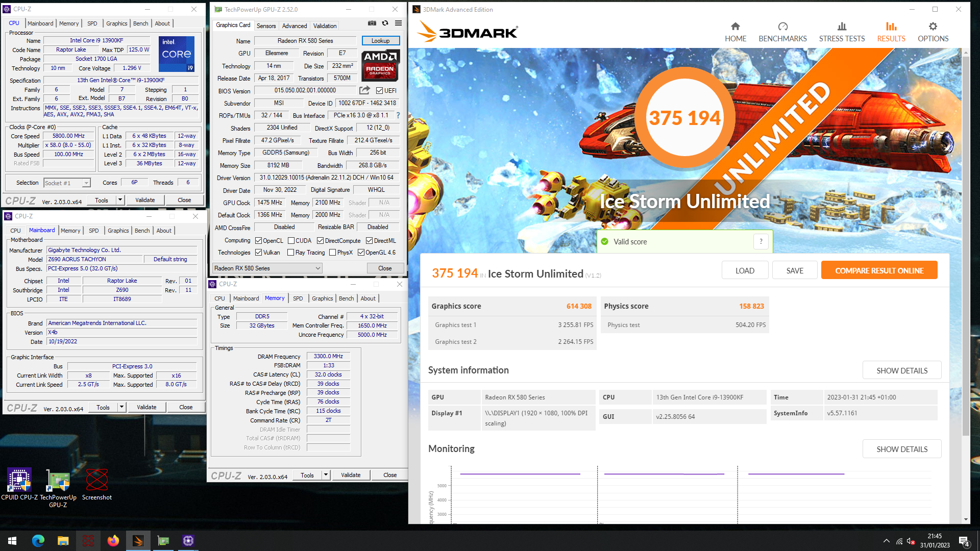Image resolution: width=980 pixels, height=551 pixels.
Task: Switch to the 3DMark Results section
Action: click(891, 32)
